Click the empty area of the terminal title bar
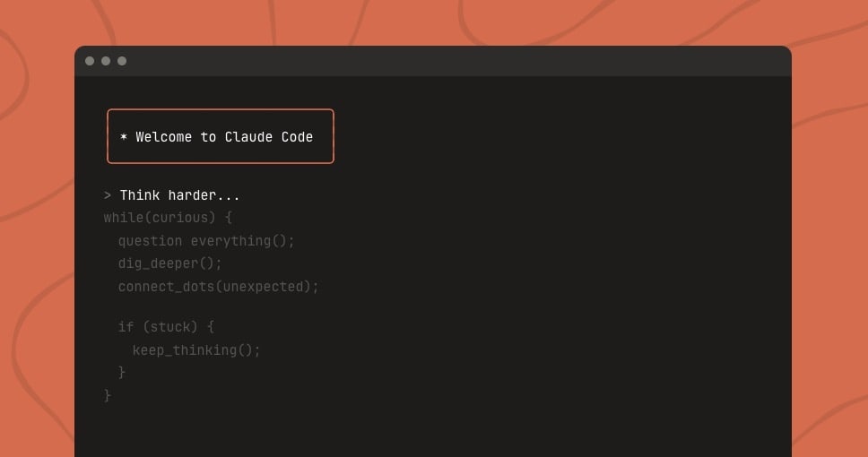 pos(448,61)
